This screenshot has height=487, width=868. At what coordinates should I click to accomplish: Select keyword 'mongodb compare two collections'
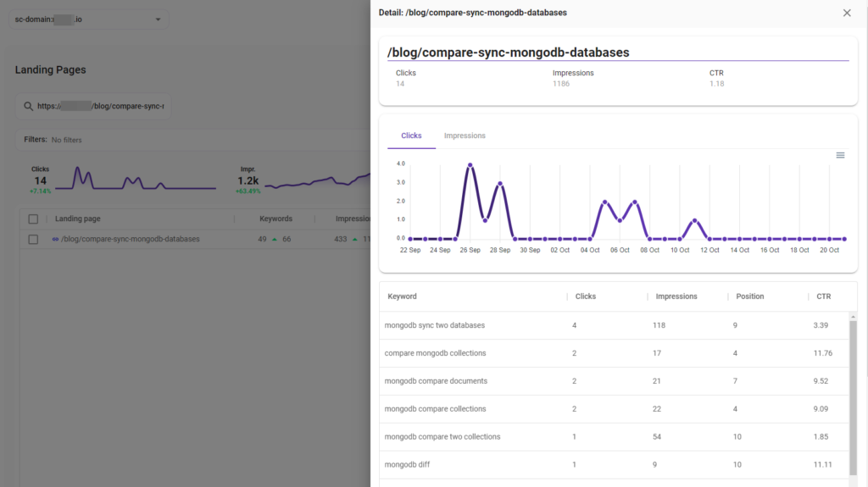tap(442, 437)
